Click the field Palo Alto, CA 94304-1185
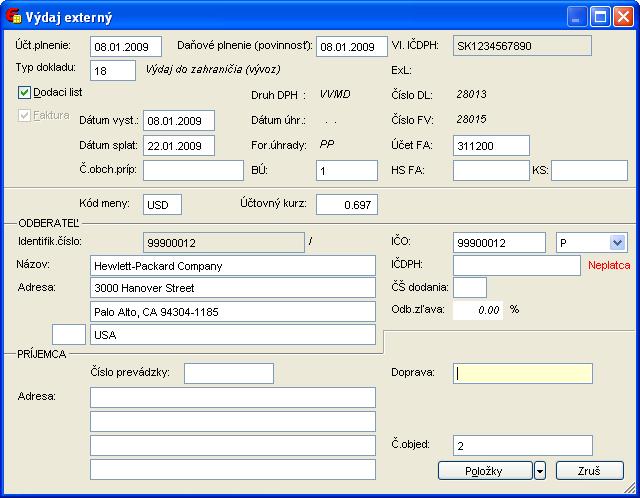This screenshot has width=640, height=498. tap(233, 312)
